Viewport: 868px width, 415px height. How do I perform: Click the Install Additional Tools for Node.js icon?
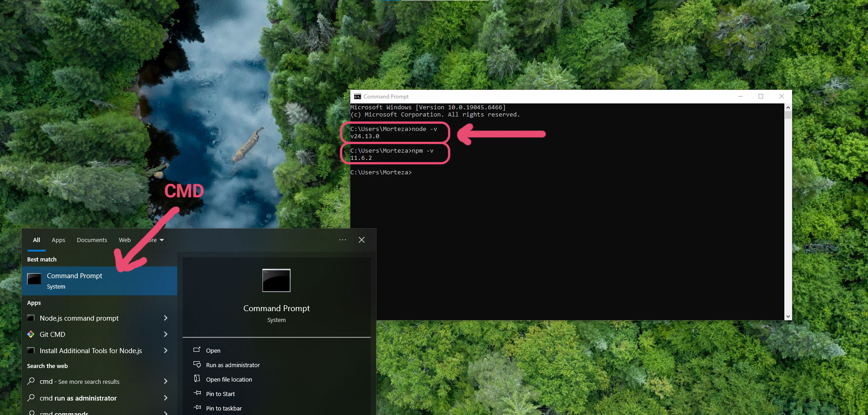click(x=31, y=350)
